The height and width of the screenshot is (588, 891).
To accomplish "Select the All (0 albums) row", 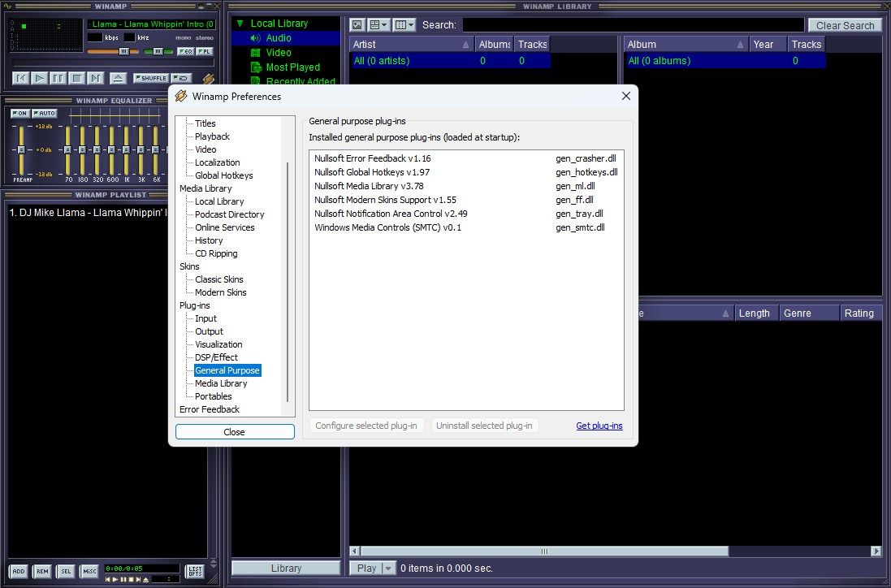I will click(724, 61).
